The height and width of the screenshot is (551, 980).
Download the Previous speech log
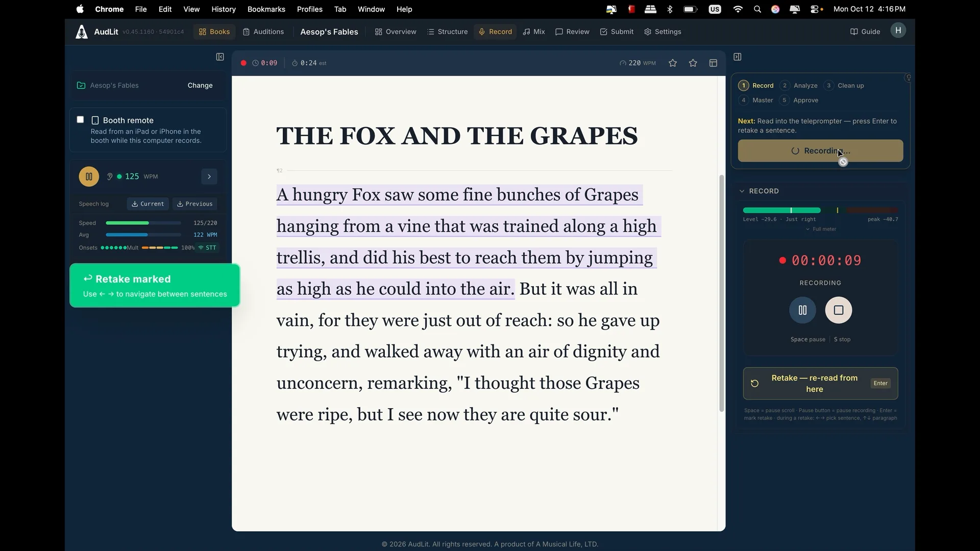(194, 204)
